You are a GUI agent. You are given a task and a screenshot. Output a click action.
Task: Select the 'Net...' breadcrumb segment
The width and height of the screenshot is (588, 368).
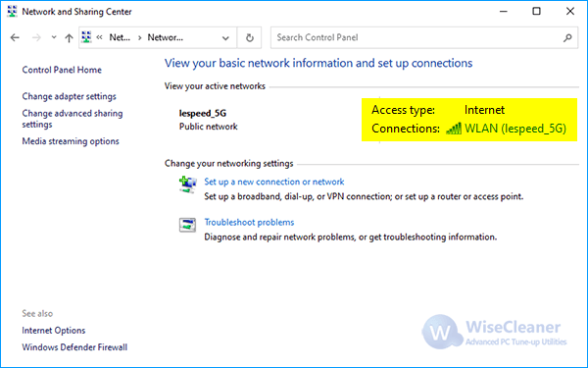click(x=120, y=37)
